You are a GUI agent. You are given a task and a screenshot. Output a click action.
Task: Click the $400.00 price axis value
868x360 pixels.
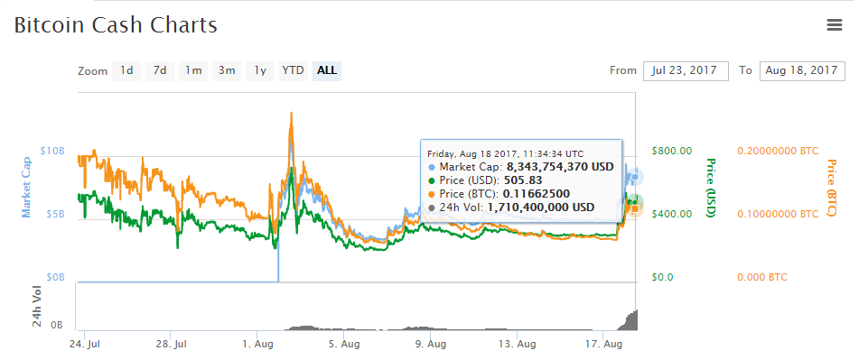click(672, 214)
